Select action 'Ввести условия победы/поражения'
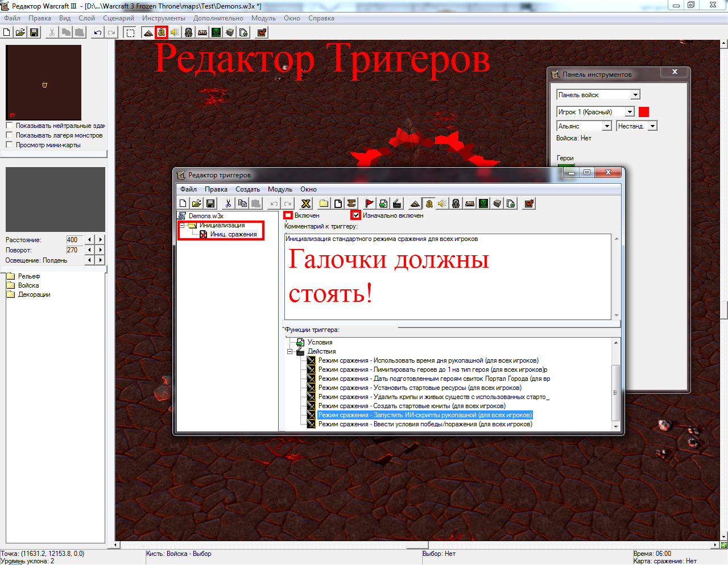Screen dimensions: 728x565 pos(425,424)
